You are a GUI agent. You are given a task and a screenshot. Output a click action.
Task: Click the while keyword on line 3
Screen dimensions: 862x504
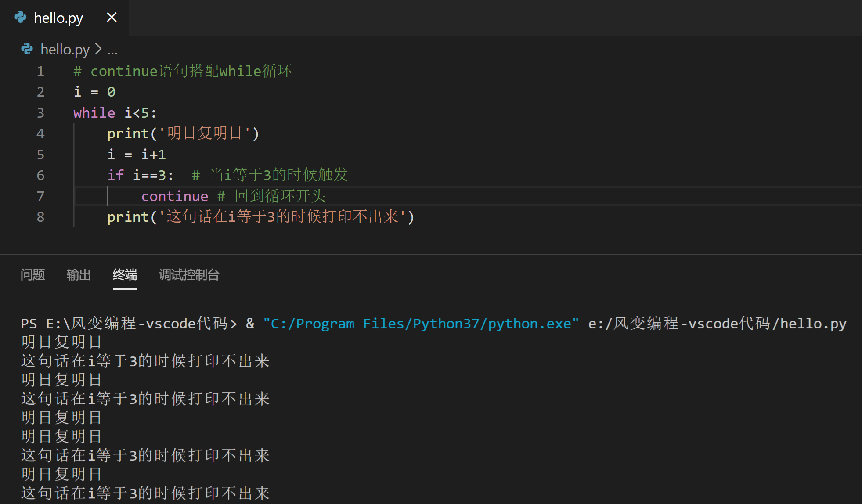click(x=94, y=113)
